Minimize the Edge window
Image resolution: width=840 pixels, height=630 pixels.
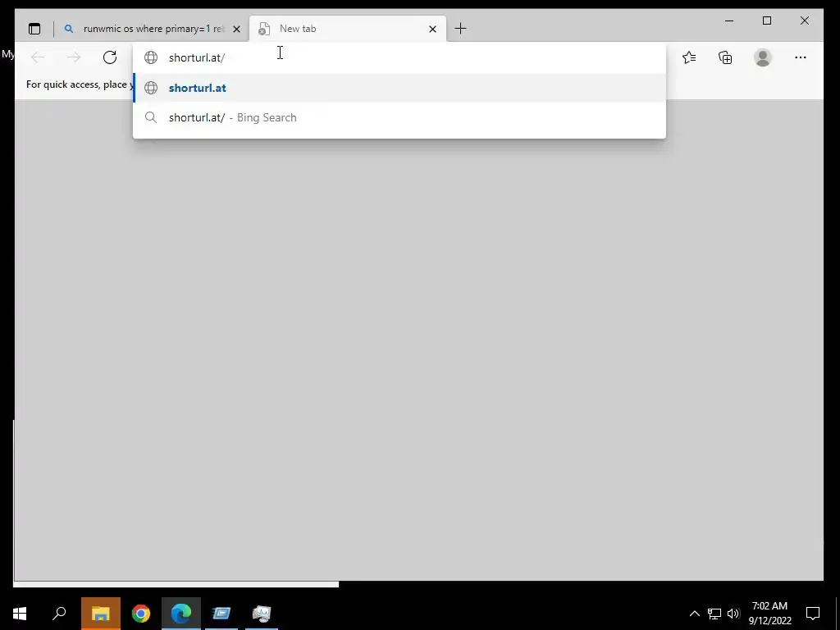click(729, 21)
